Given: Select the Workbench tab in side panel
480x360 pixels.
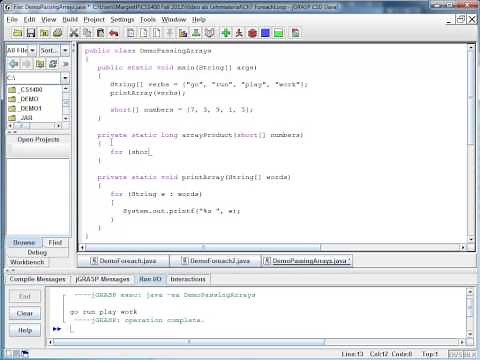Looking at the screenshot, I should (27, 262).
